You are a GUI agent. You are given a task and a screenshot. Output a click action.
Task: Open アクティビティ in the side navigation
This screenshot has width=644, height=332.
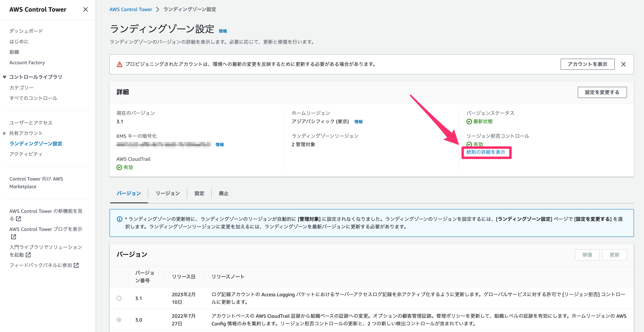(x=26, y=154)
